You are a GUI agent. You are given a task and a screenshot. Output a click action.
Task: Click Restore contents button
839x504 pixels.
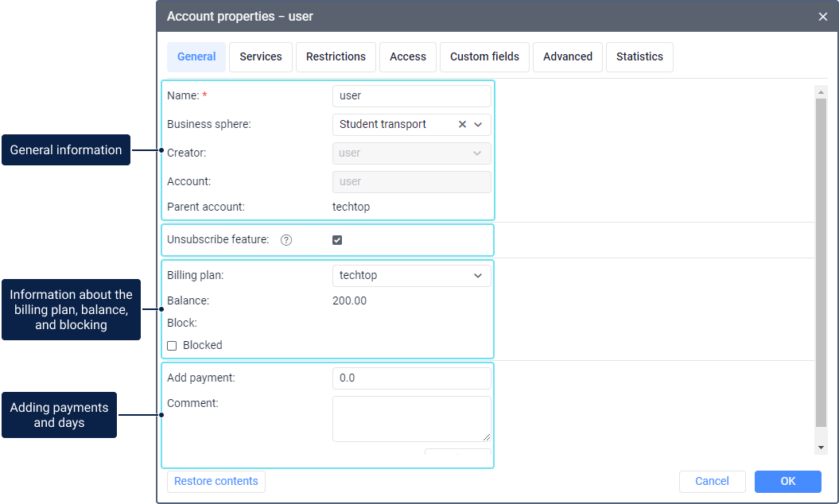(x=216, y=481)
